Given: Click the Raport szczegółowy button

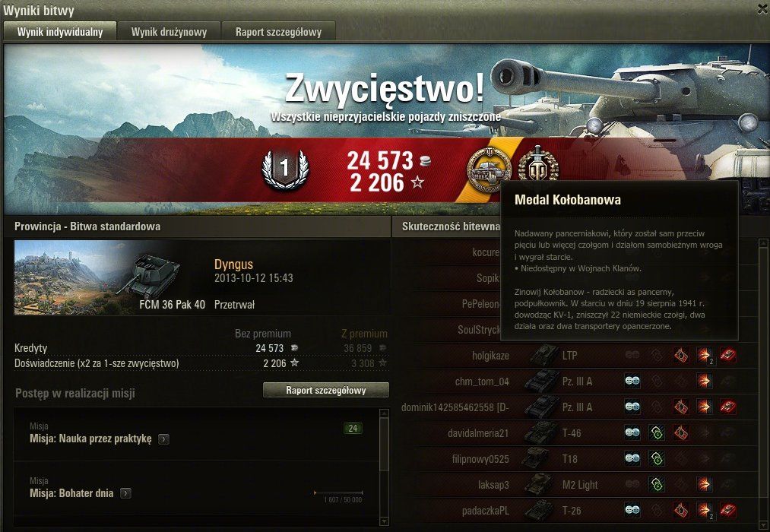Looking at the screenshot, I should click(326, 390).
